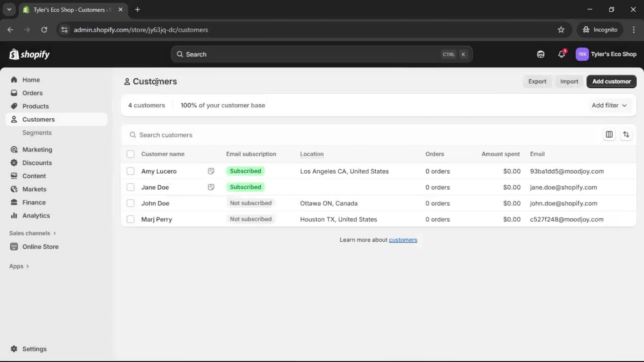Screen dimensions: 644x362
Task: Check Marj Perry's row checkbox
Action: tap(130, 219)
